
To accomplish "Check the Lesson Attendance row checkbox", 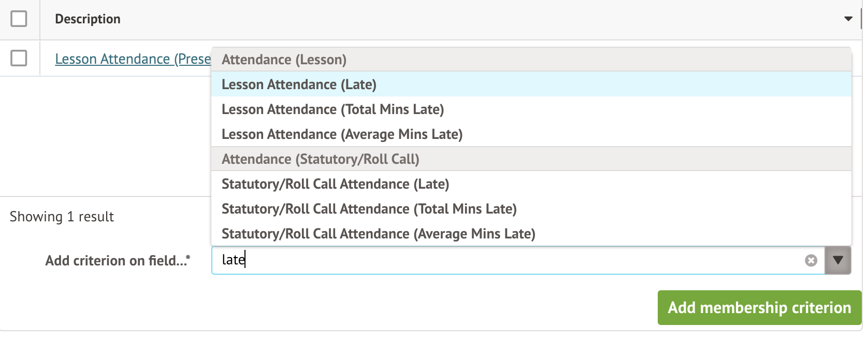I will (x=19, y=58).
